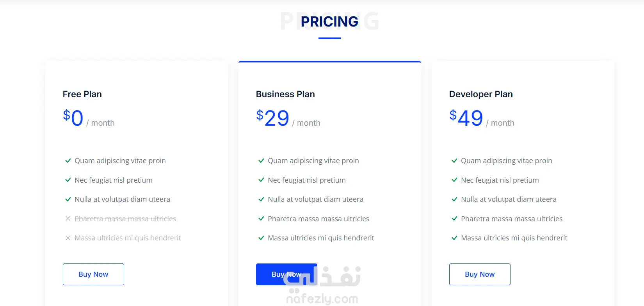Click the Business Plan title
644x306 pixels.
pos(285,94)
